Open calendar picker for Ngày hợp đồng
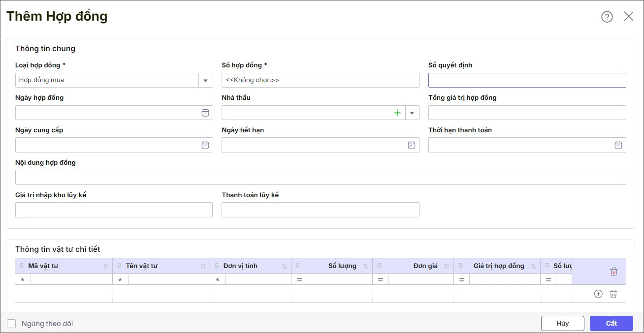This screenshot has width=644, height=333. [x=205, y=113]
